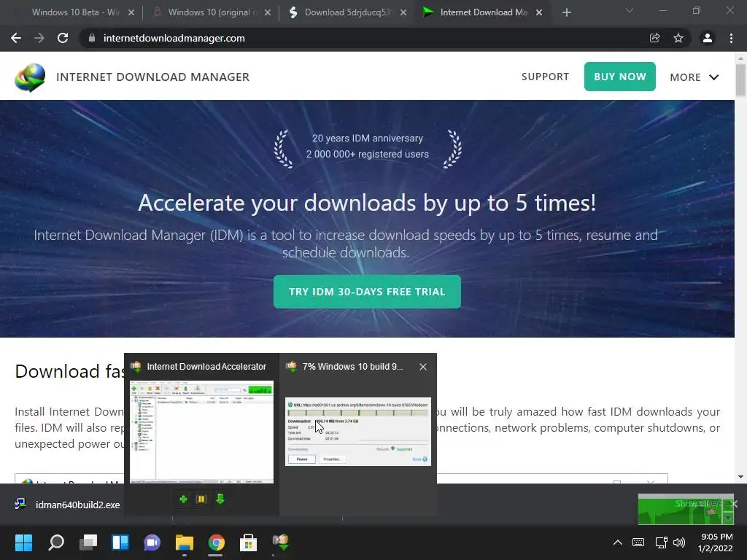
Task: Open Task View from taskbar
Action: click(88, 542)
